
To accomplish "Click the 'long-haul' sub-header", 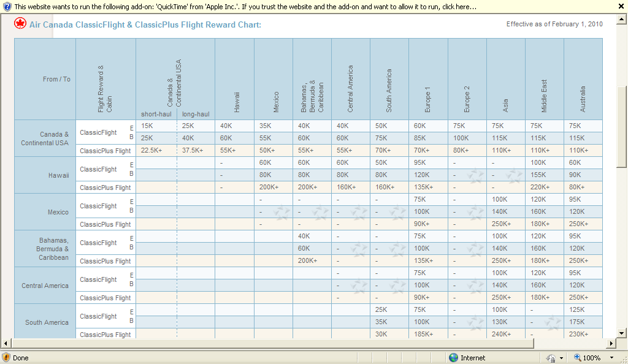I will point(196,114).
